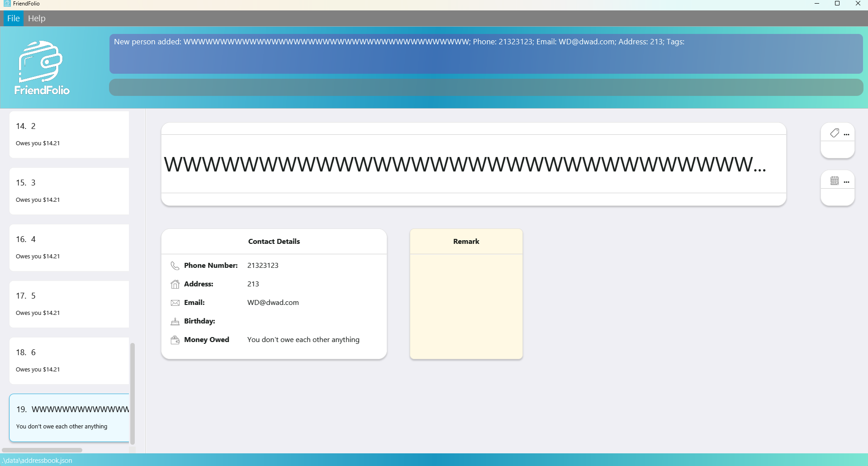This screenshot has height=466, width=868.
Task: Click the FriendFolio wallet logo
Action: (42, 68)
